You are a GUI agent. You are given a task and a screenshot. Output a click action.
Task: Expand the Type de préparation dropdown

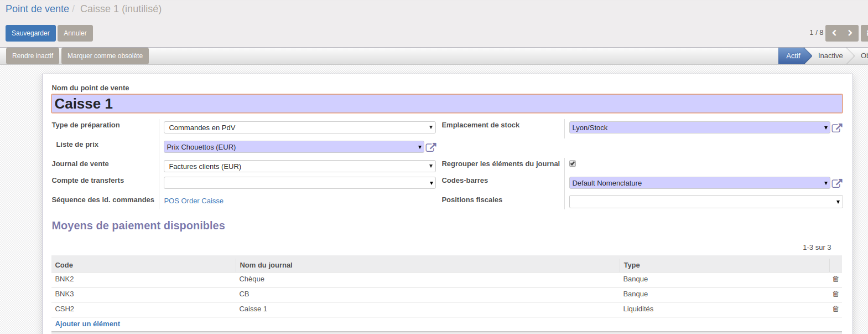point(299,127)
